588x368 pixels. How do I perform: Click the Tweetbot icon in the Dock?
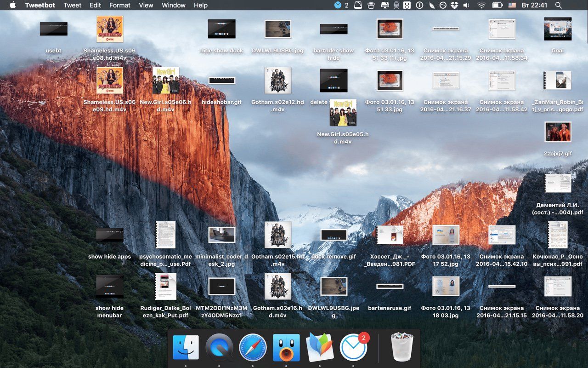[x=286, y=347]
